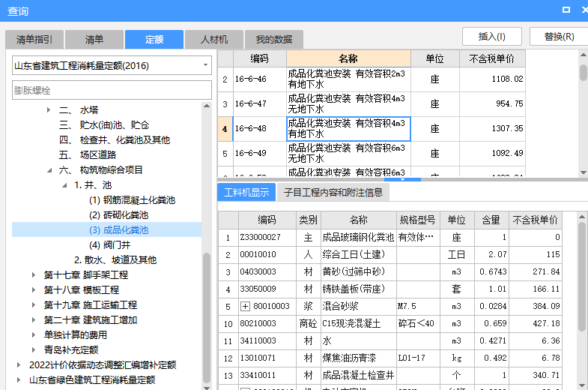Viewport: 588px width, 390px height.
Task: Click the 膨胀螺栓 search field
Action: pos(112,90)
